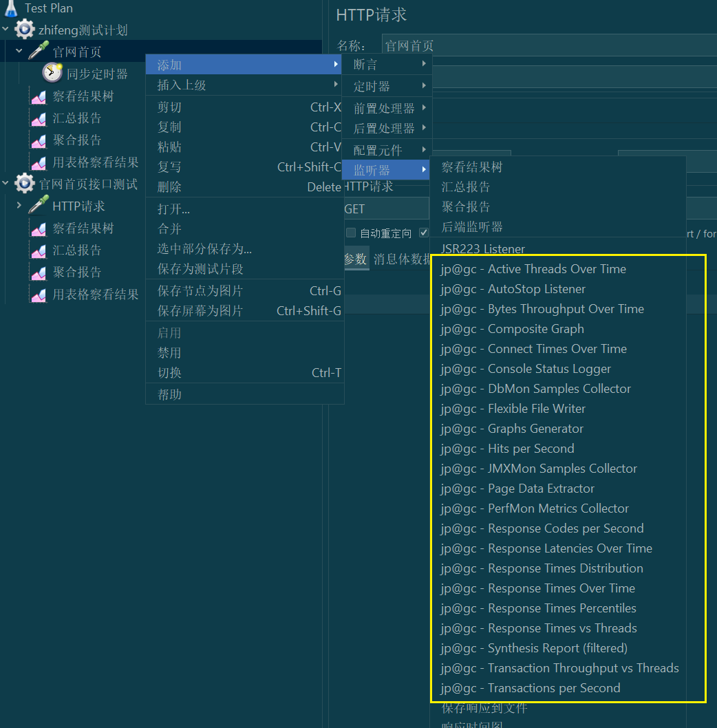Viewport: 717px width, 728px height.
Task: Open the 后置处理器 submenu
Action: (x=387, y=128)
